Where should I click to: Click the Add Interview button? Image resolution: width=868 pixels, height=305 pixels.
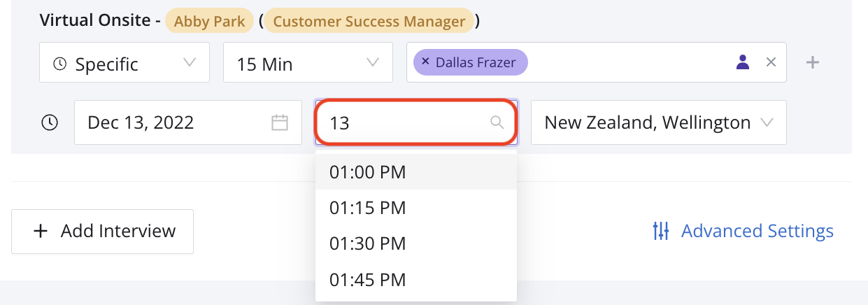pyautogui.click(x=103, y=231)
